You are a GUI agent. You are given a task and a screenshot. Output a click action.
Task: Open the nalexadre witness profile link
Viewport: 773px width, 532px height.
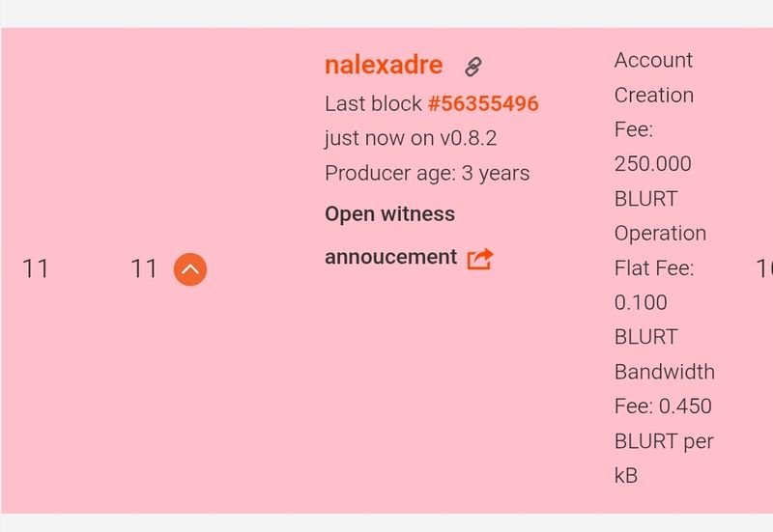[x=384, y=65]
